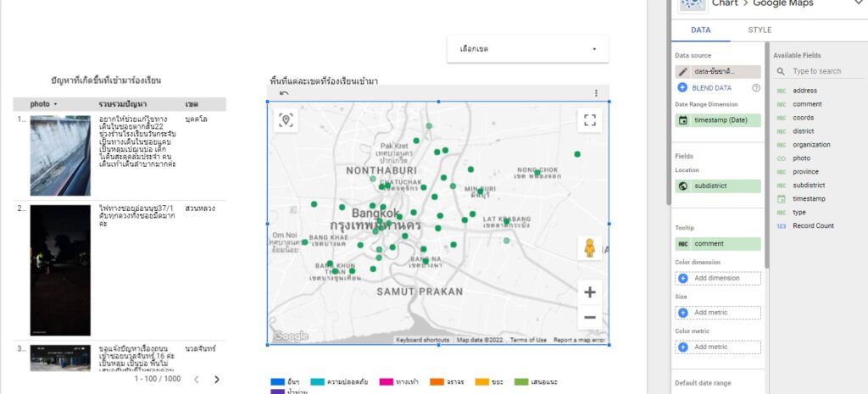Expand the chart type chevron
This screenshot has height=394, width=868.
point(859,3)
